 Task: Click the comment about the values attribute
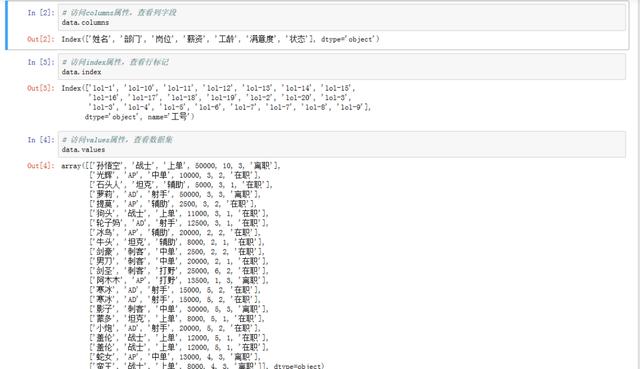point(117,140)
